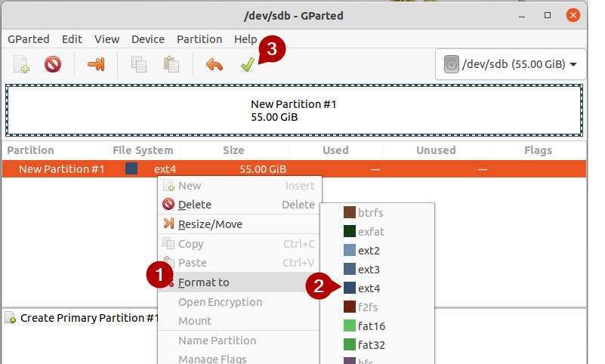The image size is (605, 364).
Task: Click the 55.00 GiB size cell
Action: (x=263, y=169)
